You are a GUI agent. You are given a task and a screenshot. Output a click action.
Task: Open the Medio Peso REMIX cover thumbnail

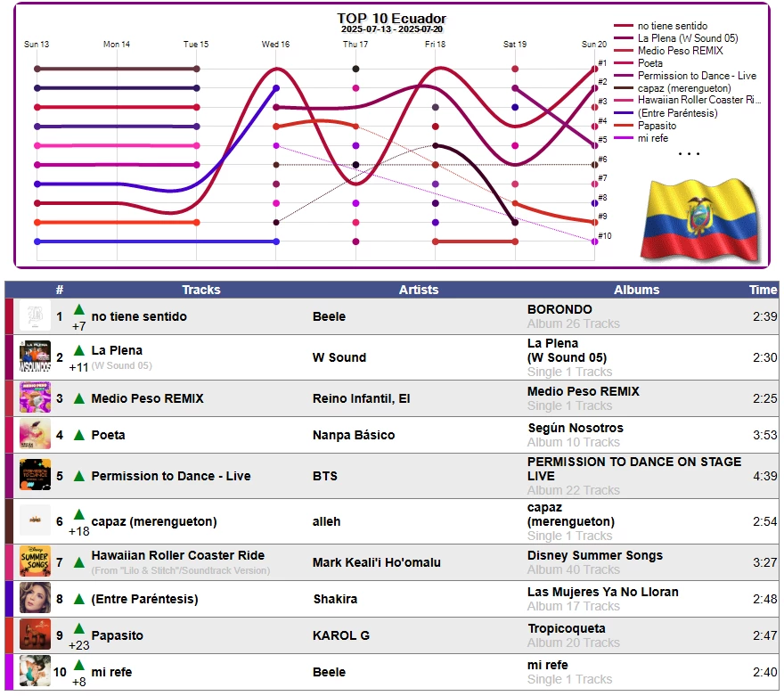click(35, 397)
